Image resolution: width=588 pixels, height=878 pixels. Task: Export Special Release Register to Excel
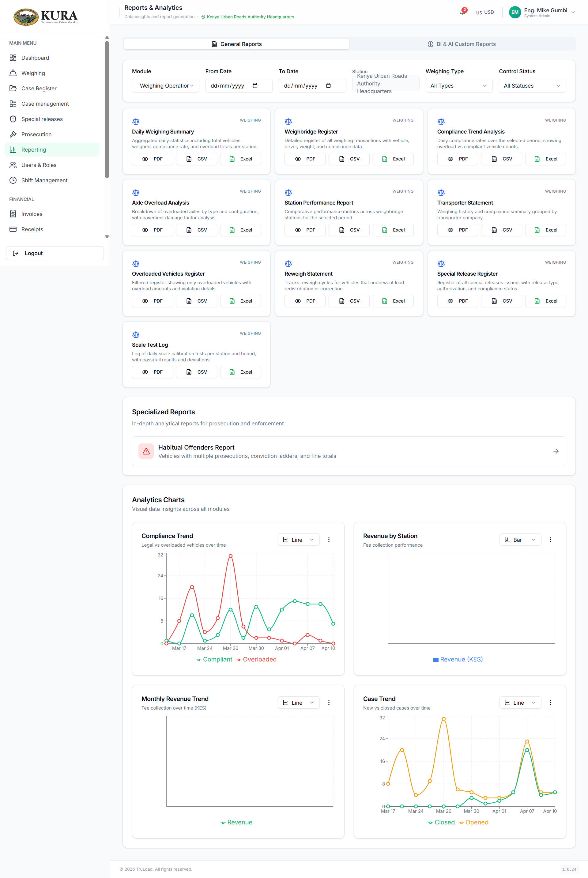[x=546, y=301]
